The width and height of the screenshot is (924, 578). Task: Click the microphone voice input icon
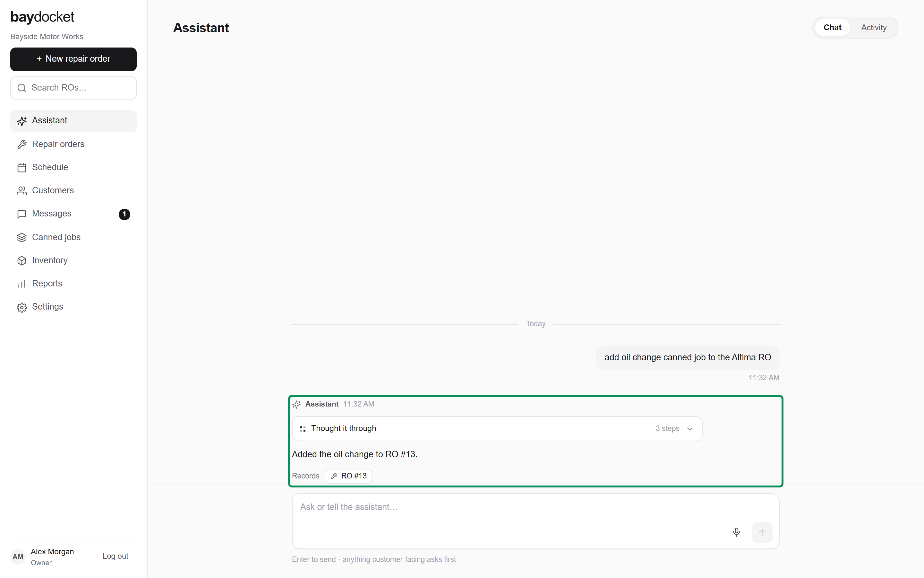[737, 532]
